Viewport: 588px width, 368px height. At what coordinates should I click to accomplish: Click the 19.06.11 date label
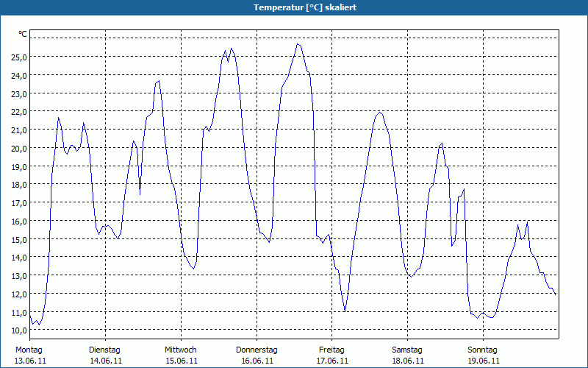484,361
